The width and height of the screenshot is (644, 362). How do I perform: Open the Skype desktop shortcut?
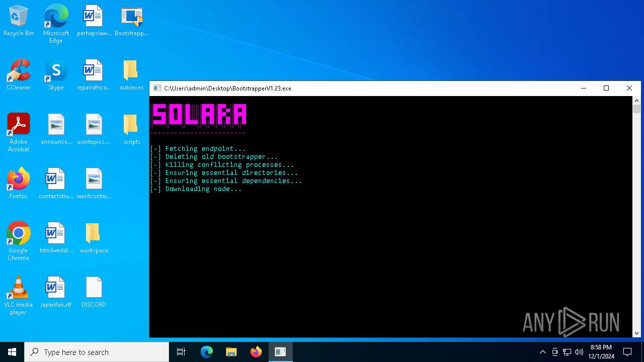click(x=56, y=75)
